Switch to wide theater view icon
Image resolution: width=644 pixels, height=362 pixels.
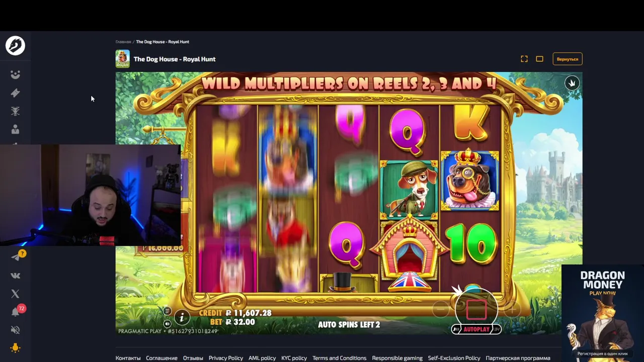tap(539, 59)
